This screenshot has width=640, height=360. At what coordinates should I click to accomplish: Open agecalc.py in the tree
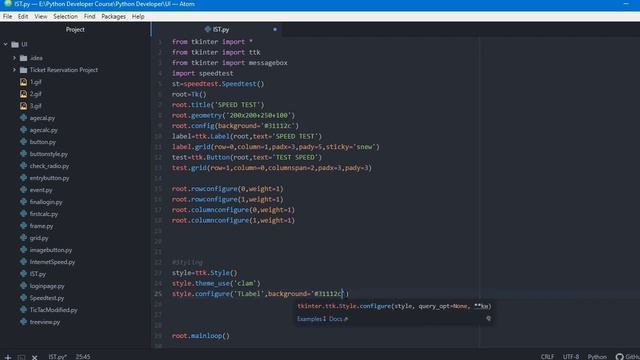click(x=44, y=130)
